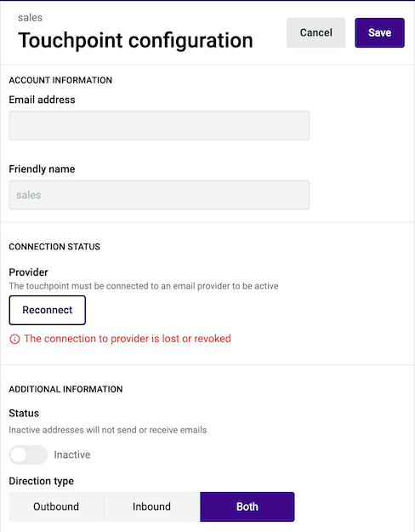Choose Outbound direction type
415x532 pixels.
click(x=56, y=506)
